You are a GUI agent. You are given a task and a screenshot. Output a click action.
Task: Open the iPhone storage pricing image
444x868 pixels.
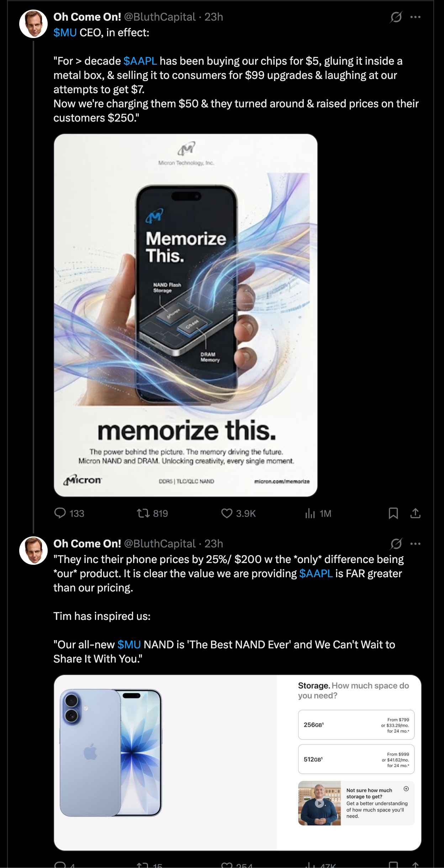pos(238,763)
